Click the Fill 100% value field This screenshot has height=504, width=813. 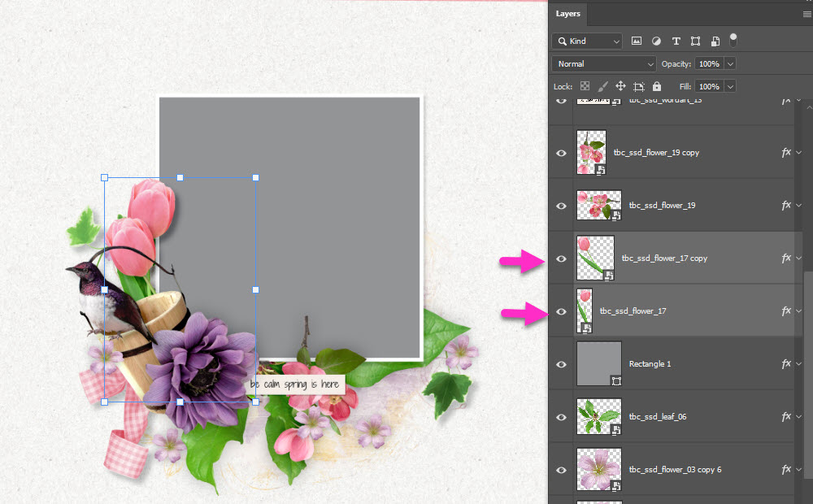click(709, 87)
